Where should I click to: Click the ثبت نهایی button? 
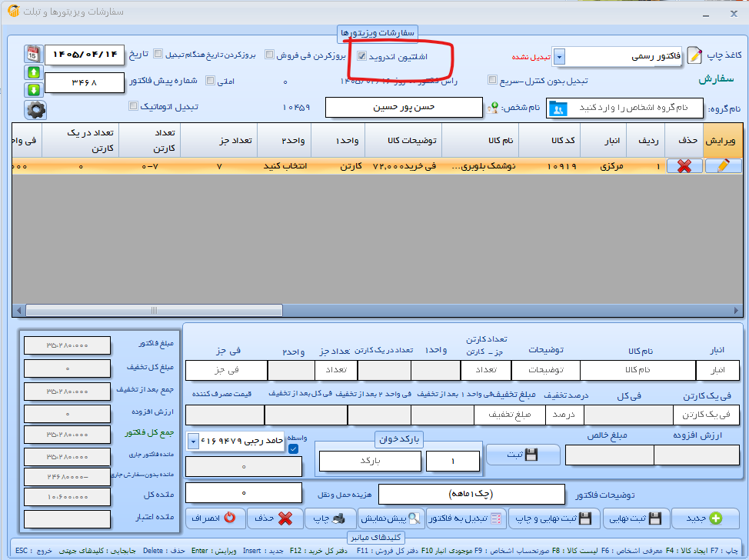pyautogui.click(x=636, y=518)
